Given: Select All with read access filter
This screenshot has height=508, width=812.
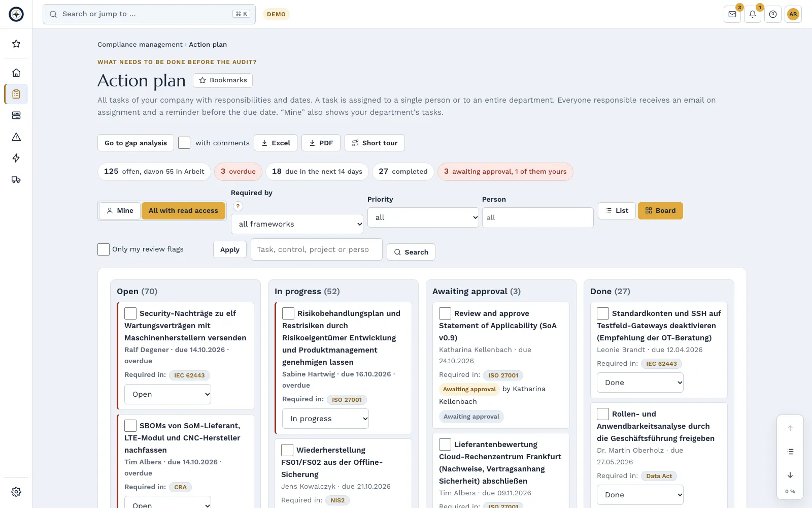Looking at the screenshot, I should point(183,210).
